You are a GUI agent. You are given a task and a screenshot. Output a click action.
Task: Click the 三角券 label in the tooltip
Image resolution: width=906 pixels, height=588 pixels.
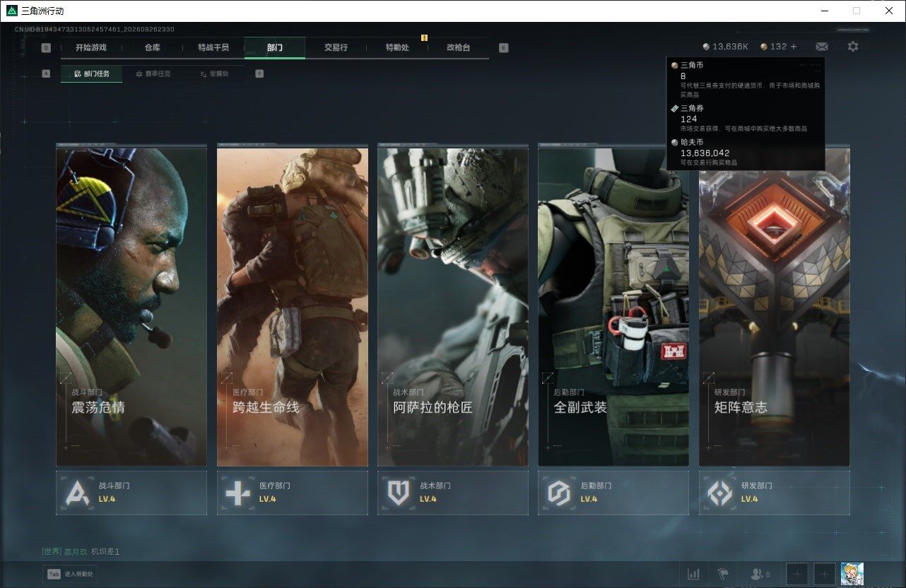pyautogui.click(x=692, y=108)
